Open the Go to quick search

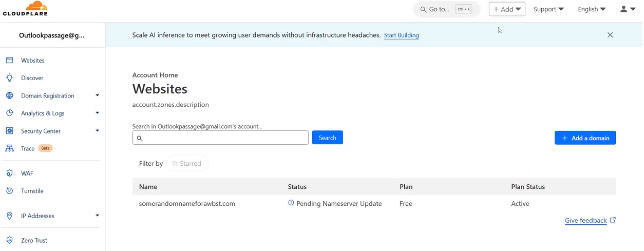[x=446, y=9]
